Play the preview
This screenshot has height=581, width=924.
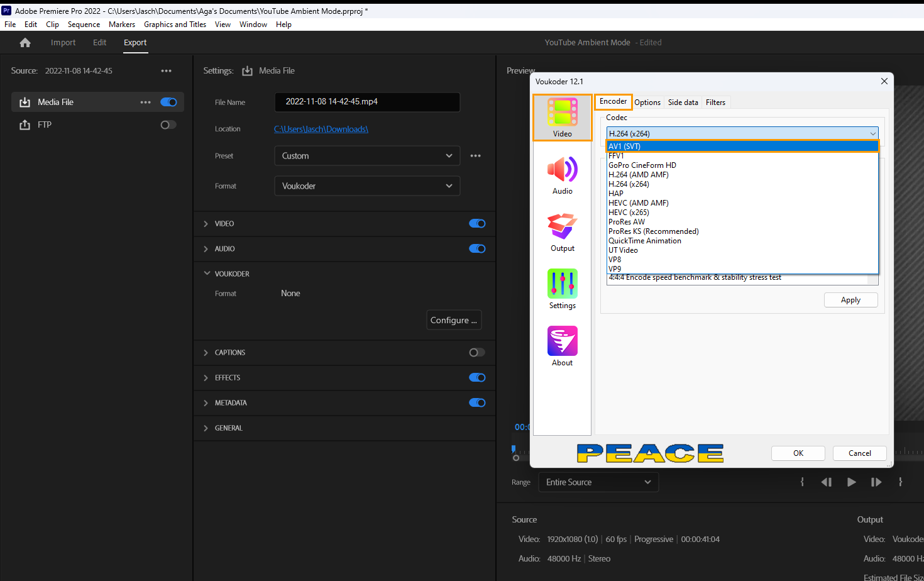(x=851, y=482)
